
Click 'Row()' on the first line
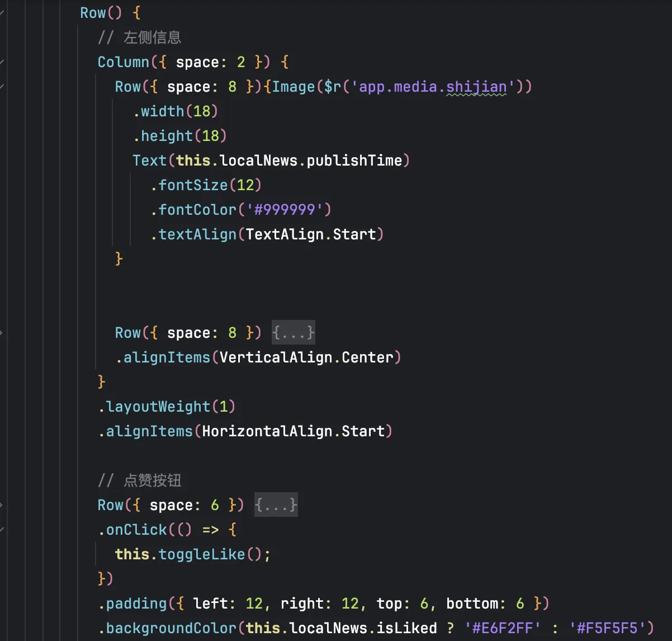coord(101,13)
